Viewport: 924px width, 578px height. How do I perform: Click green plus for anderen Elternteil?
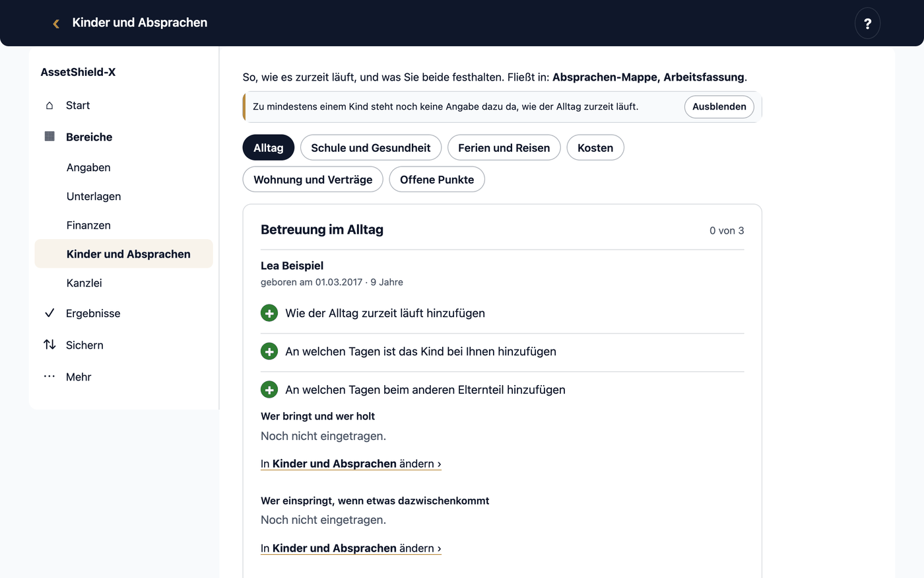(x=269, y=390)
